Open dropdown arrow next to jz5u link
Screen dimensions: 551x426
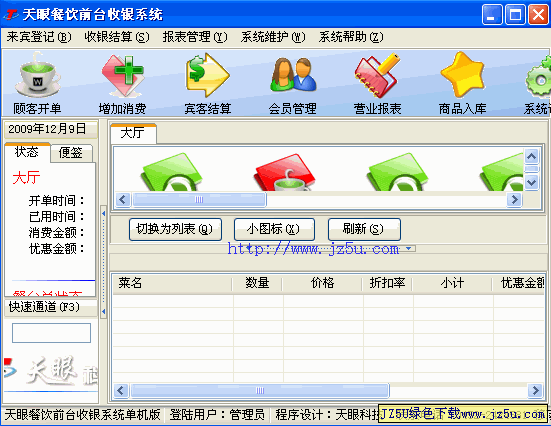pyautogui.click(x=409, y=248)
